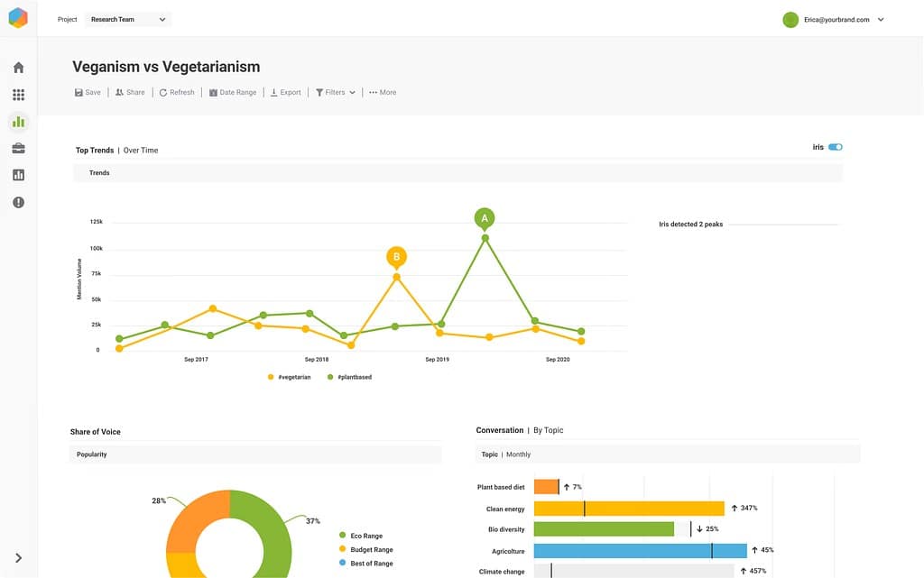924x578 pixels.
Task: Open the Erica@yourbrand.com account menu
Action: coord(835,18)
